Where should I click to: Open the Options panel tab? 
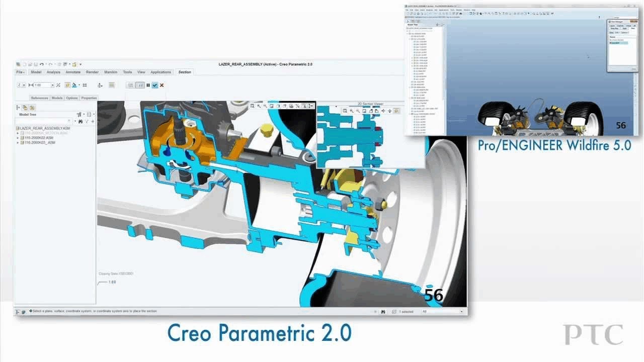71,98
